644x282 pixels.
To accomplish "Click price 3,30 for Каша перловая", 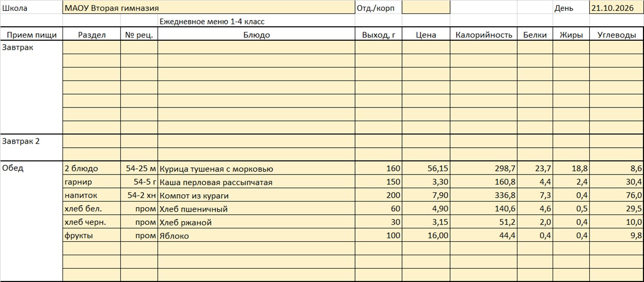I will [x=426, y=182].
